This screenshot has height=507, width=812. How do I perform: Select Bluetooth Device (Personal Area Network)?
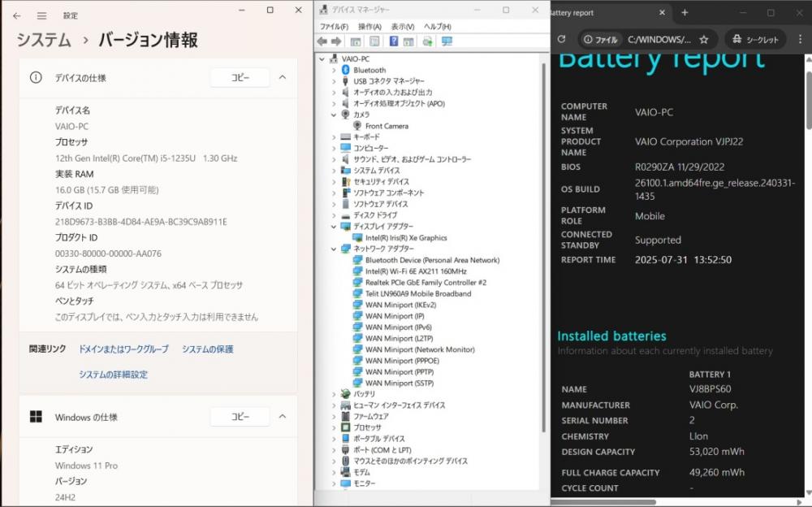[433, 260]
